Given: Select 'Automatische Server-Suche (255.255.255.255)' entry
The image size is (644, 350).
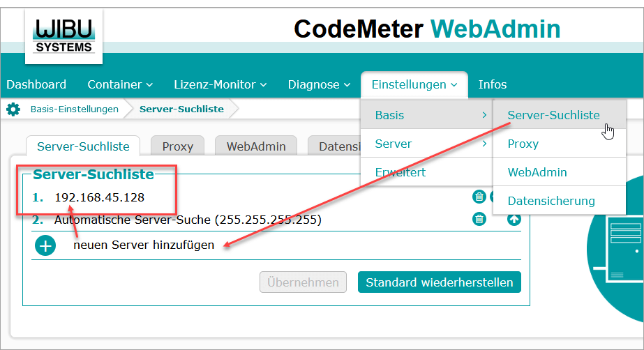Looking at the screenshot, I should coord(188,220).
